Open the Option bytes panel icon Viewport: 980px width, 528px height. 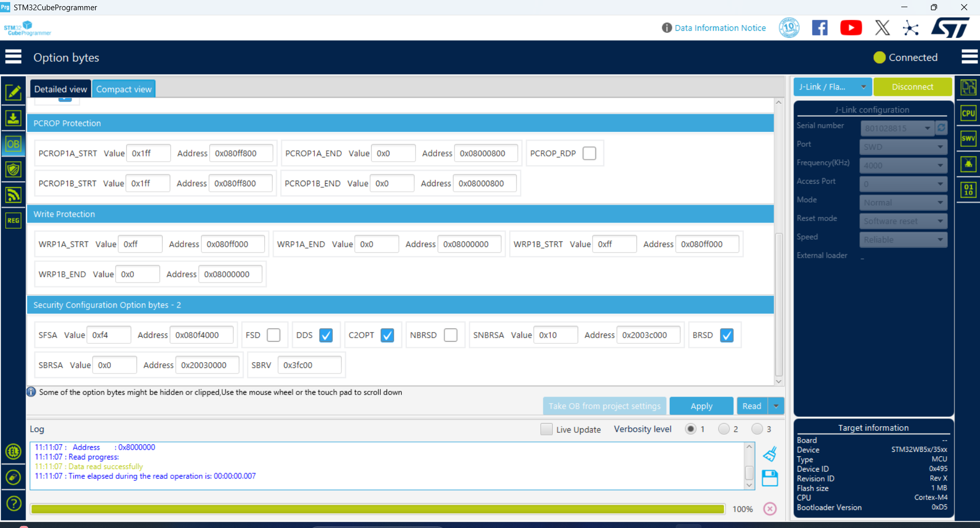[14, 144]
